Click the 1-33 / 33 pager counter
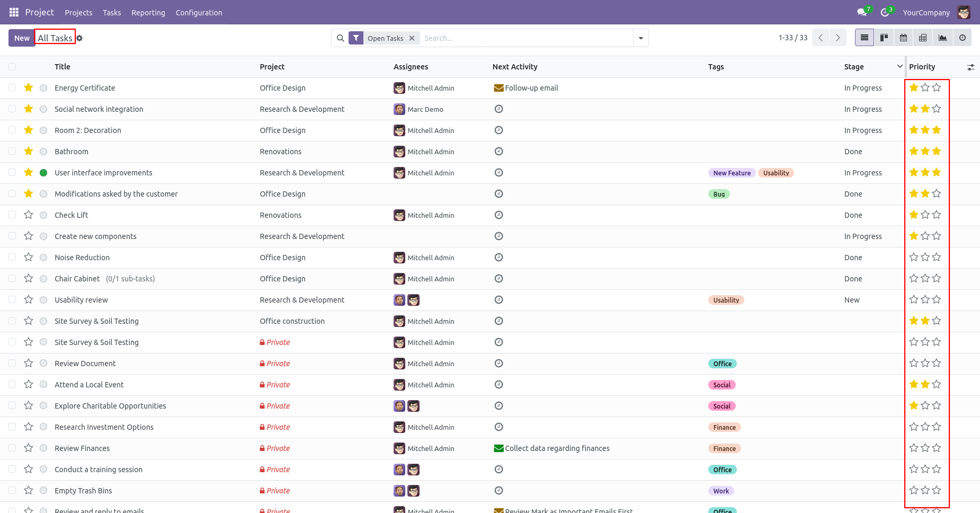The width and height of the screenshot is (980, 513). 793,38
